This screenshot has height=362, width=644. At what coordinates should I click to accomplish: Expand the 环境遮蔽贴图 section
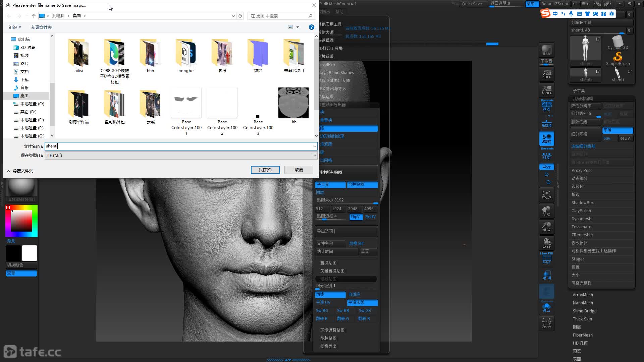[333, 330]
